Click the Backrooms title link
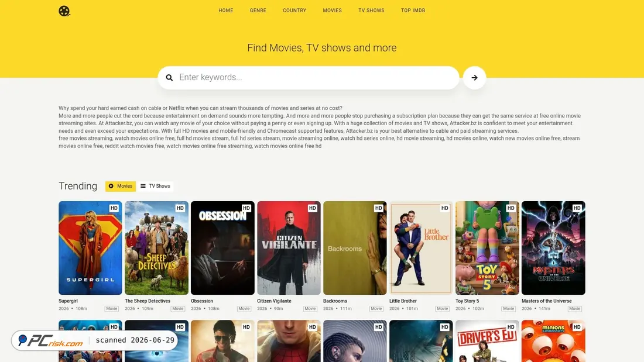The height and width of the screenshot is (362, 644). pos(335,301)
